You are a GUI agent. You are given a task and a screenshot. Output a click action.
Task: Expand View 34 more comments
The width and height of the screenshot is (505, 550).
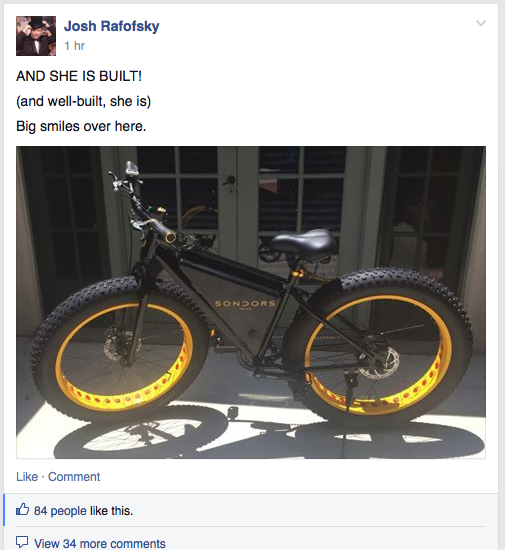tap(100, 543)
